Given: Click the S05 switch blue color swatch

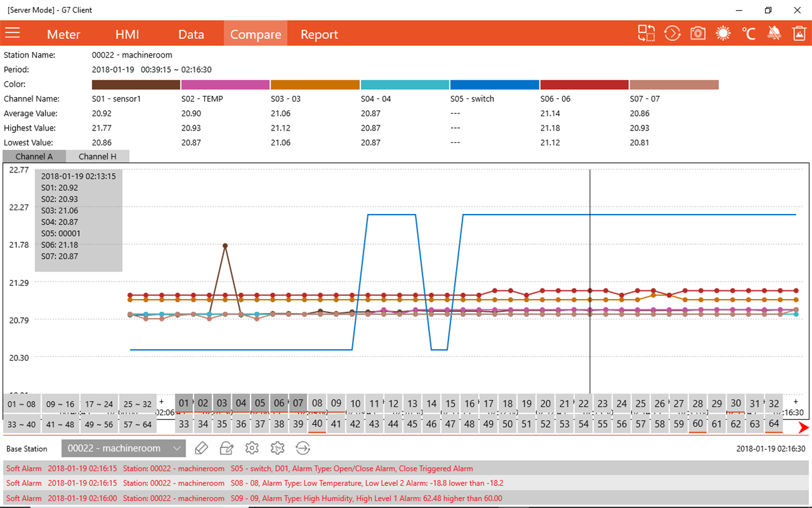Looking at the screenshot, I should [495, 84].
